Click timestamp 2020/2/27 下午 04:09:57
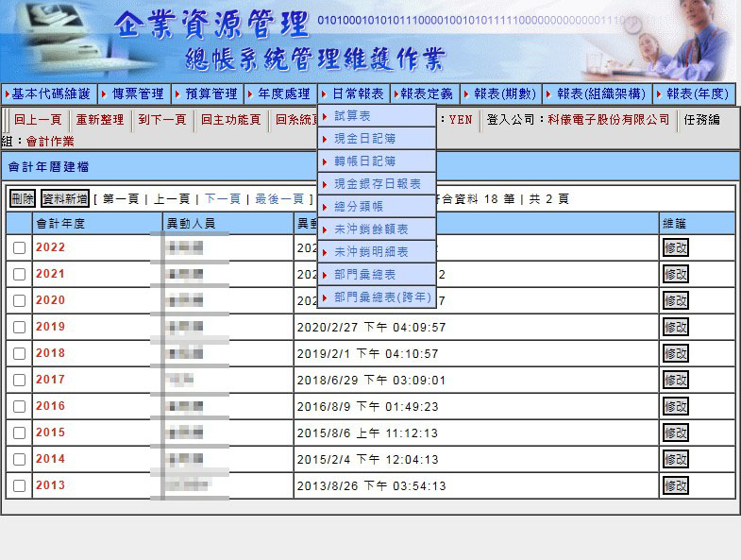The image size is (741, 560). pos(372,328)
